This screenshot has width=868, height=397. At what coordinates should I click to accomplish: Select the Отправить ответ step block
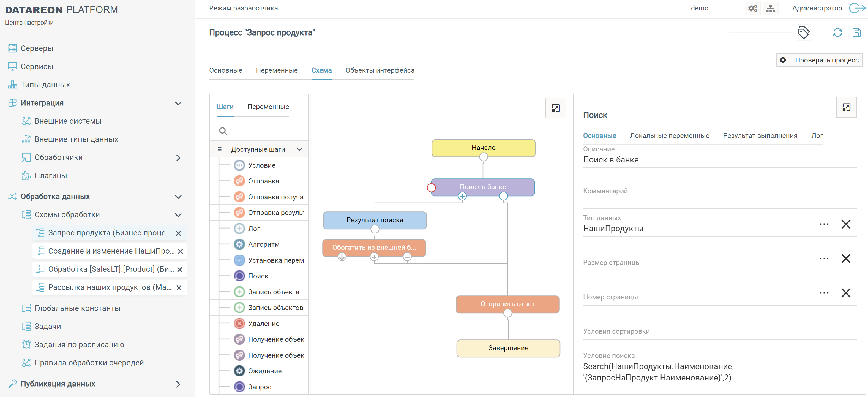coord(507,304)
